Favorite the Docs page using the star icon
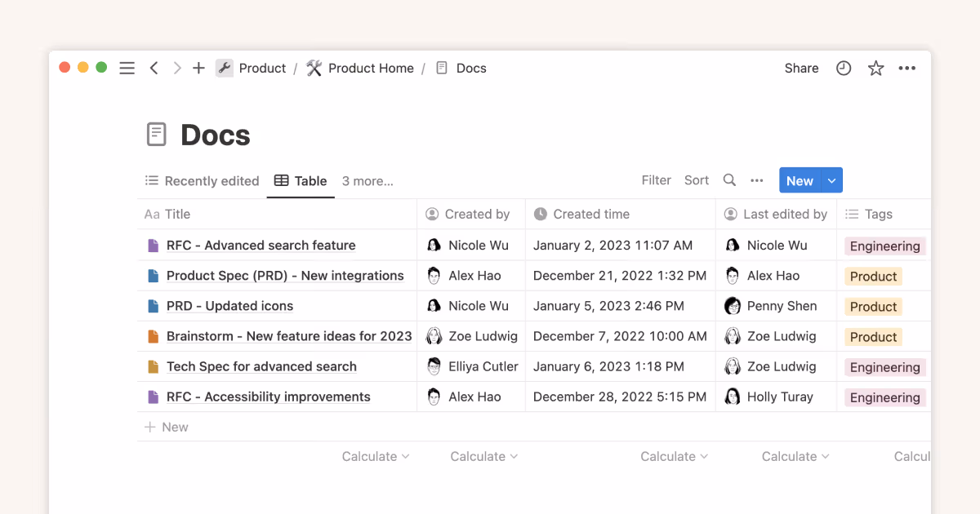980x514 pixels. pyautogui.click(x=875, y=68)
